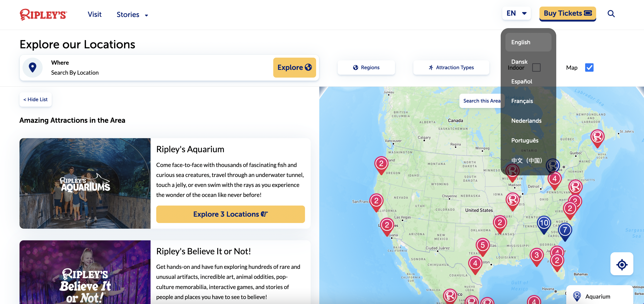Image resolution: width=644 pixels, height=304 pixels.
Task: Click the Hide List button
Action: 36,99
